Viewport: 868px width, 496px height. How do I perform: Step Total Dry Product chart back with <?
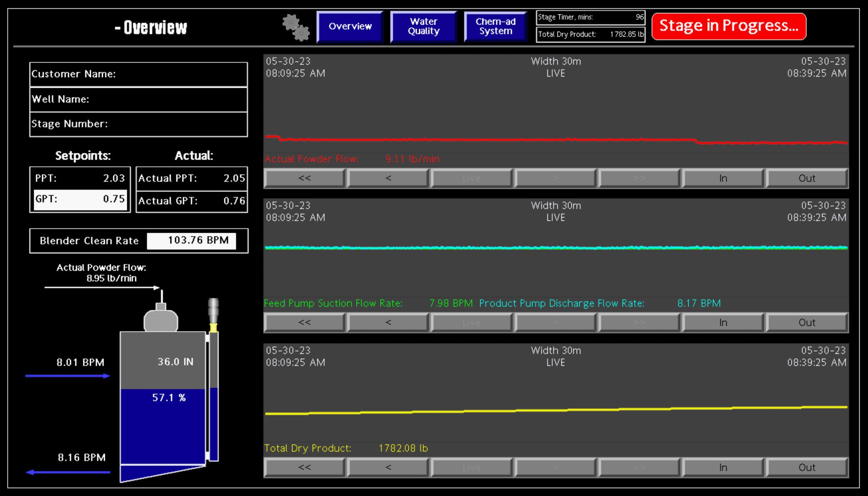tap(388, 468)
